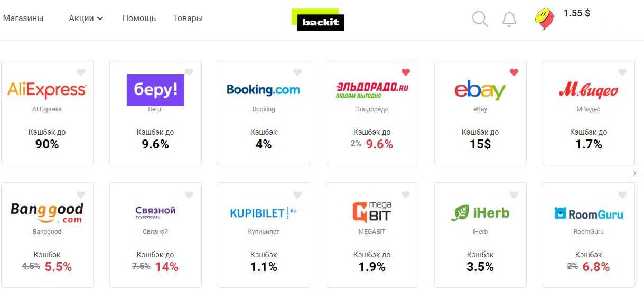Viewport: 644px width, 290px height.
Task: Open the Banggood store logo
Action: tap(47, 212)
